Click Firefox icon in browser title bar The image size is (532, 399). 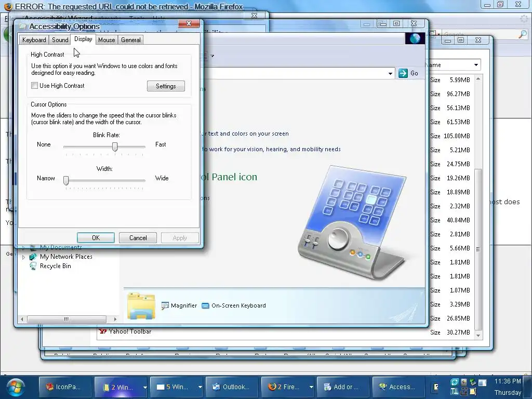click(x=8, y=6)
